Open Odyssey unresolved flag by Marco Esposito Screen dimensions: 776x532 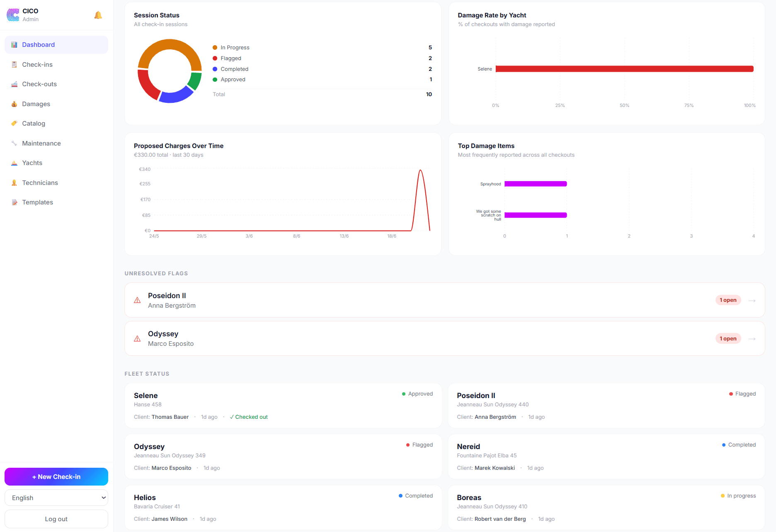[444, 339]
